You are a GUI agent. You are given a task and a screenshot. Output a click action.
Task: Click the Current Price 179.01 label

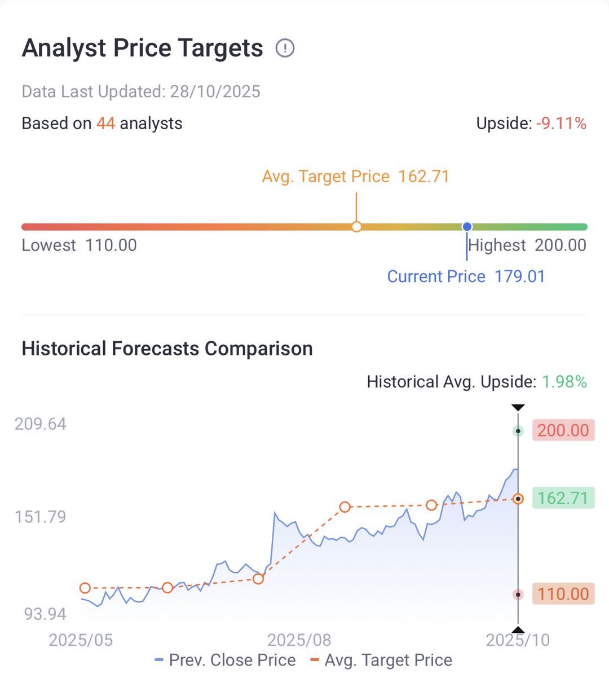tap(466, 276)
